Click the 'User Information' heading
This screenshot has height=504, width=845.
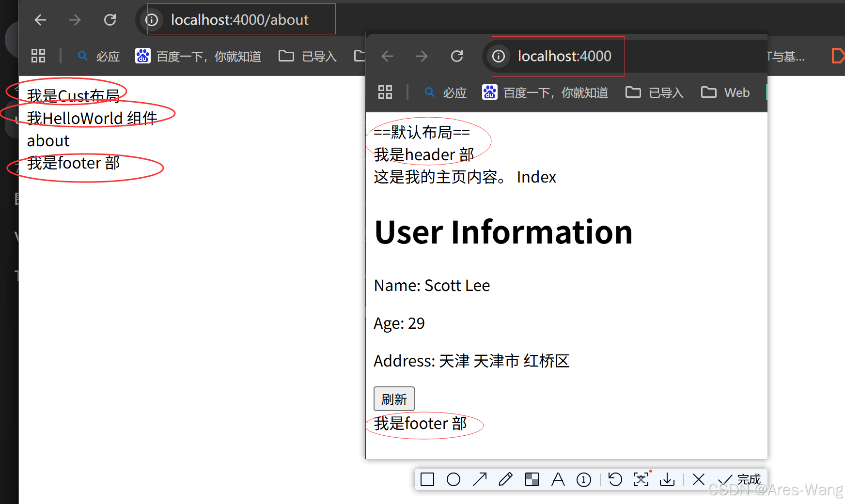click(503, 232)
